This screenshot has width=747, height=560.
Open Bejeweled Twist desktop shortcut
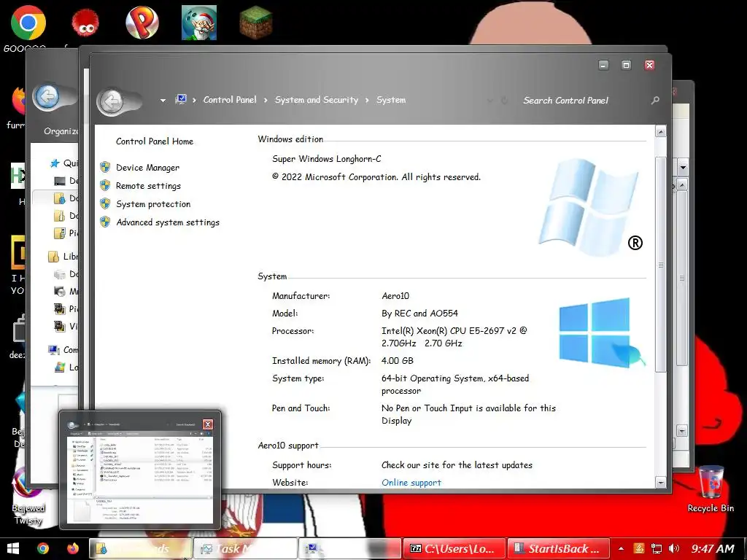(28, 495)
